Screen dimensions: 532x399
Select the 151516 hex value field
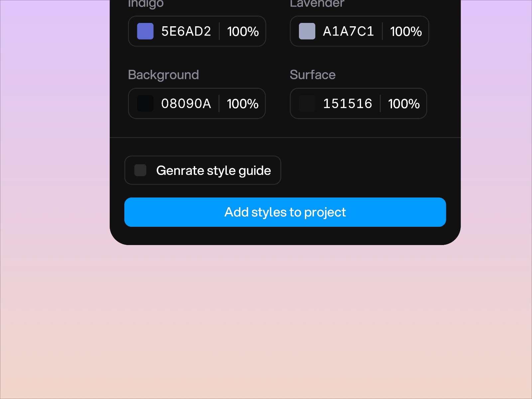[348, 103]
